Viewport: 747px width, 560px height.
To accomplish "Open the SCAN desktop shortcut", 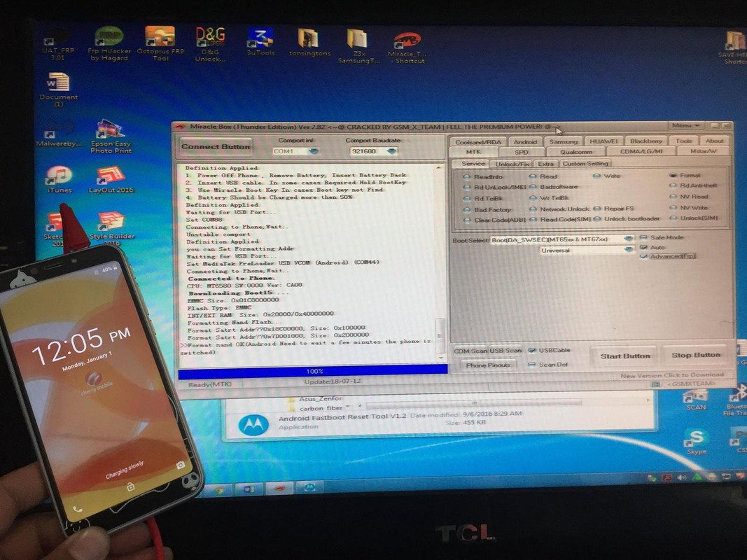I will [696, 400].
